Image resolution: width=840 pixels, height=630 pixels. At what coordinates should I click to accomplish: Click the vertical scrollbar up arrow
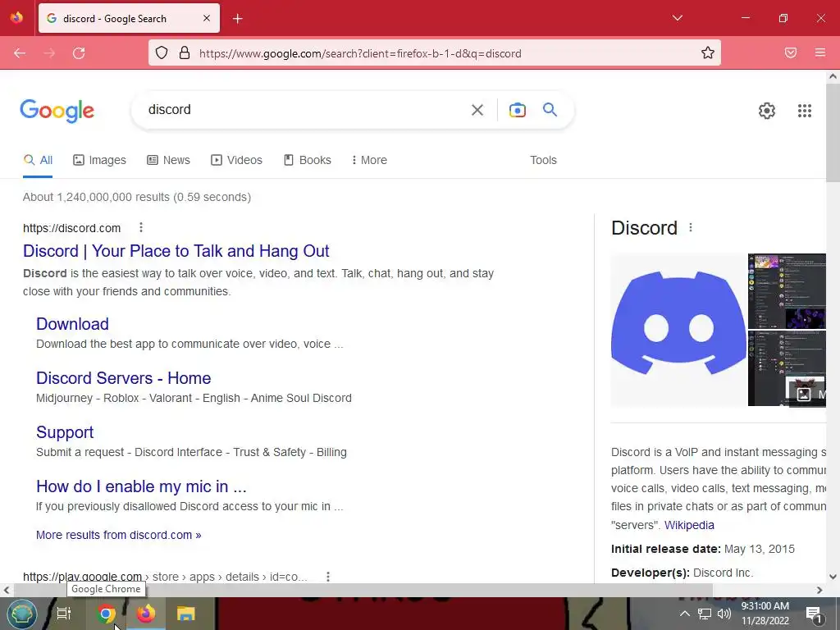[x=833, y=76]
